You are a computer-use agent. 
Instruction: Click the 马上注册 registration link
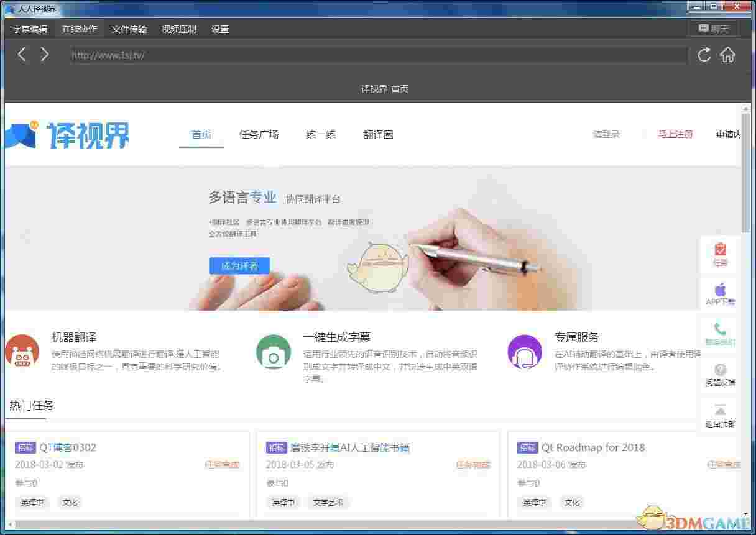[675, 134]
